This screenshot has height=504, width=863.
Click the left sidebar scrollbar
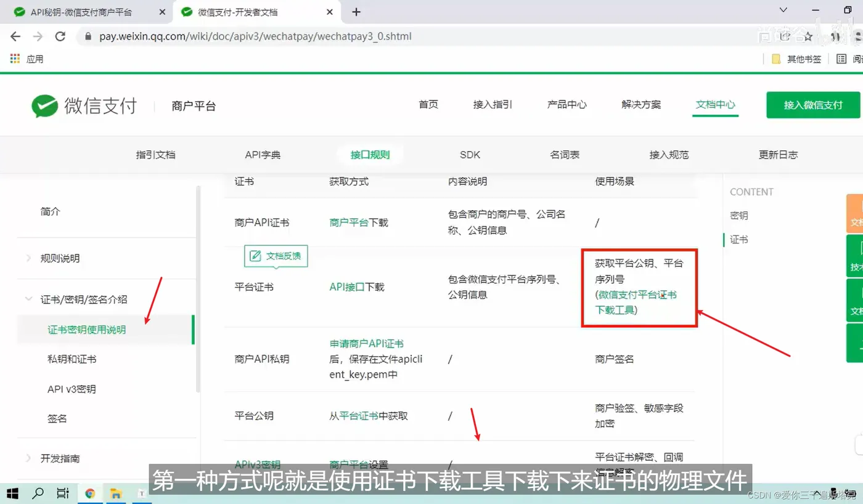(x=198, y=288)
